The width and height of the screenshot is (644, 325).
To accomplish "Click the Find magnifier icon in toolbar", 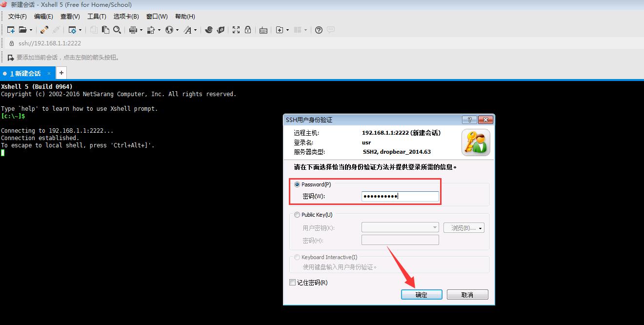I will click(x=117, y=30).
